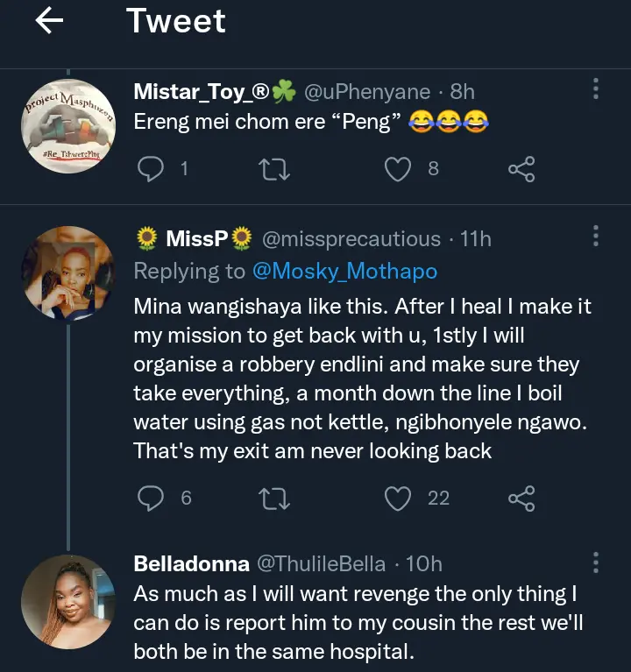The height and width of the screenshot is (672, 631).
Task: Tap the back arrow icon
Action: click(50, 22)
